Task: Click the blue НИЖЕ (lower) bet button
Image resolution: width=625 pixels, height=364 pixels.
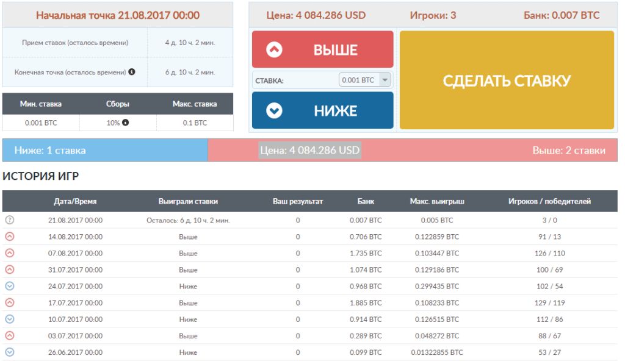Action: pos(322,110)
